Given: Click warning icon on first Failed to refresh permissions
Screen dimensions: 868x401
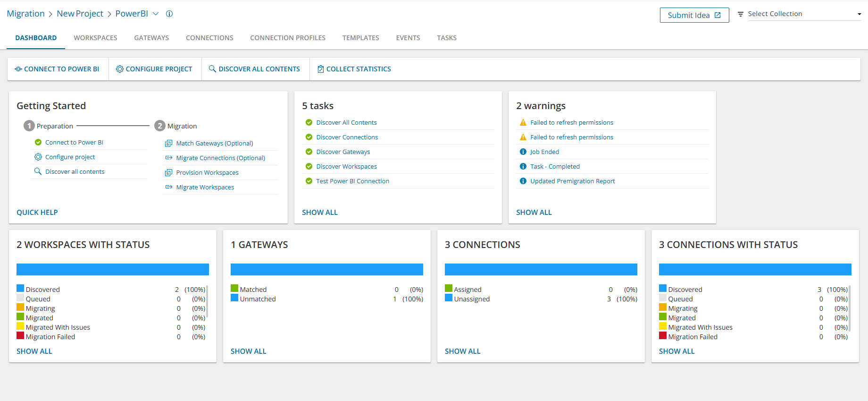Looking at the screenshot, I should pos(523,122).
